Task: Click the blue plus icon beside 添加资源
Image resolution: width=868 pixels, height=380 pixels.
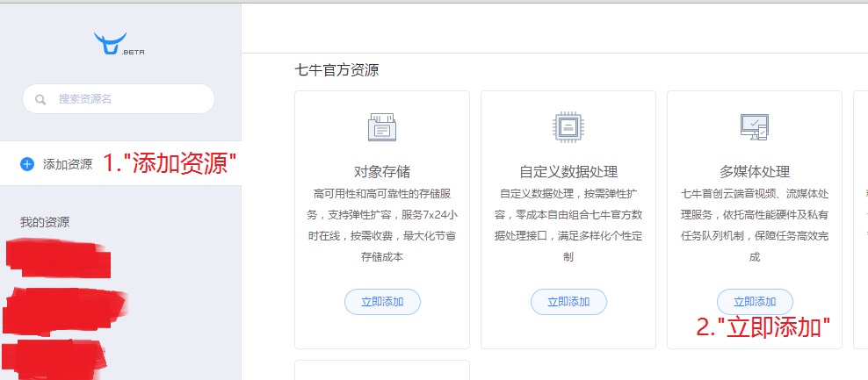Action: [x=27, y=164]
